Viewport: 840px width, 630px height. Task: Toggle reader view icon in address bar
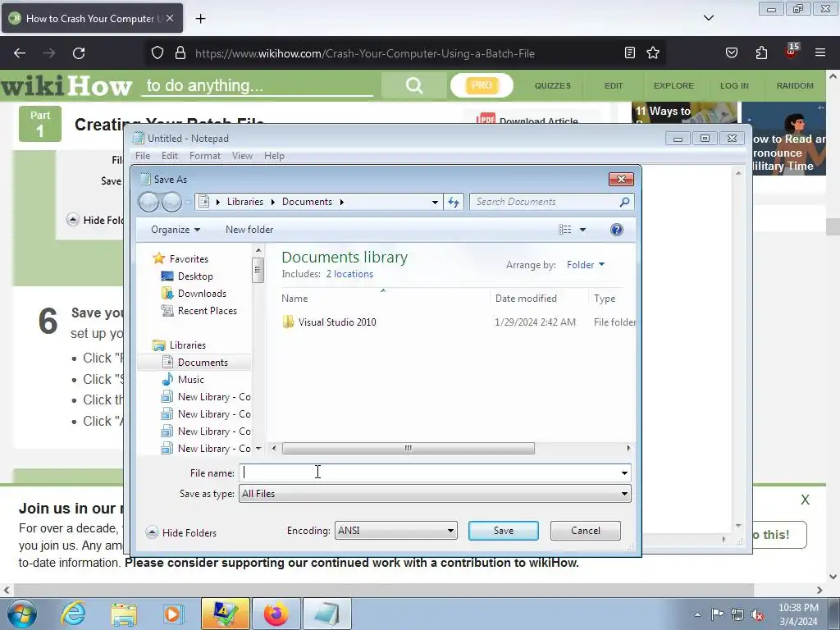(630, 52)
